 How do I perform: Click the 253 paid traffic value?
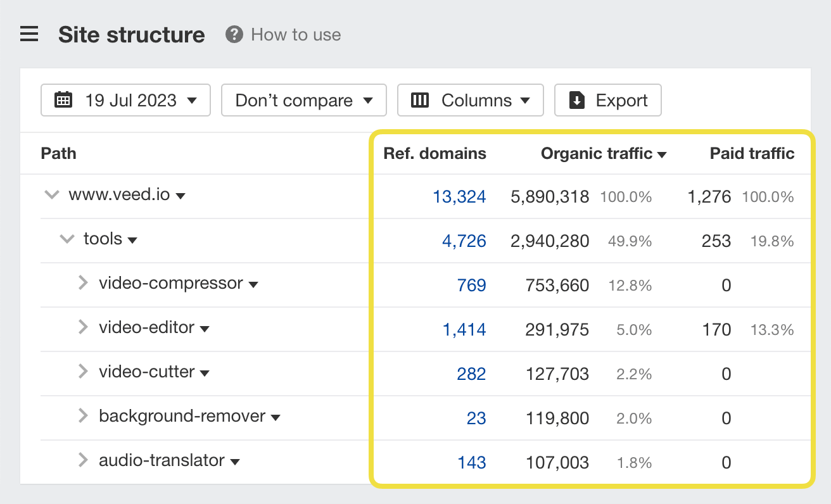tap(716, 241)
